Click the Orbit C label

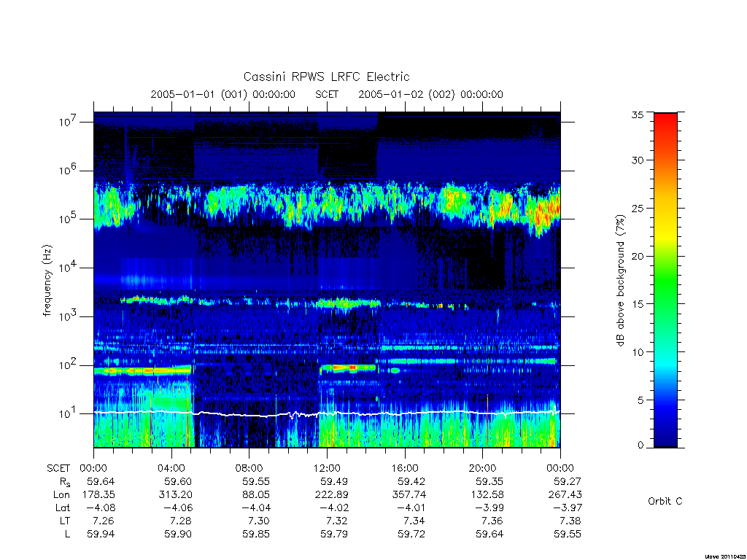tap(665, 501)
